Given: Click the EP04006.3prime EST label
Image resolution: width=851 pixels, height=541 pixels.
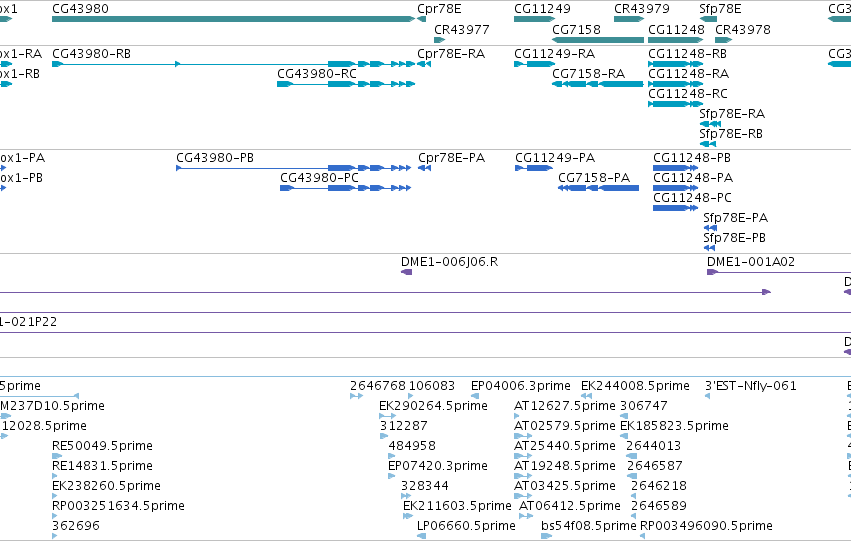Looking at the screenshot, I should pos(520,386).
